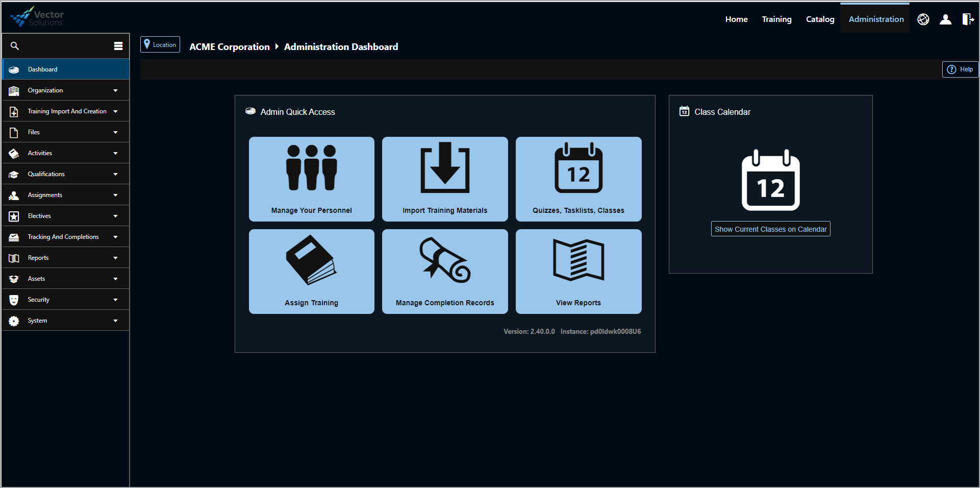980x488 pixels.
Task: Select the Import Training Materials icon
Action: click(444, 168)
